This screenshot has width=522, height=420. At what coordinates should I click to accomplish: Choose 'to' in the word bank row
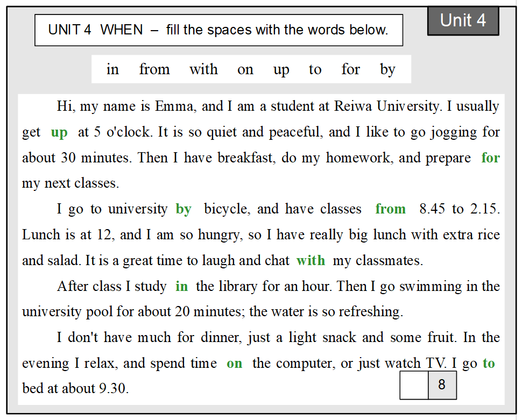[315, 69]
